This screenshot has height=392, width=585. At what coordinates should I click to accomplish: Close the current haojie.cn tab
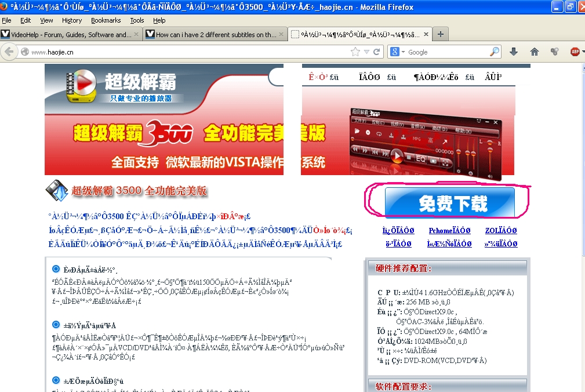[x=426, y=34]
